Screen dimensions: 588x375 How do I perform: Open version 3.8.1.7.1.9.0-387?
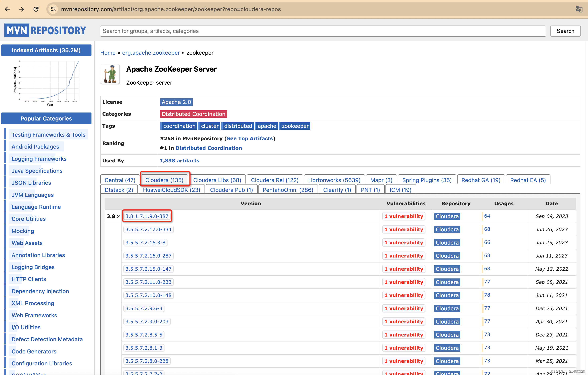pyautogui.click(x=147, y=216)
